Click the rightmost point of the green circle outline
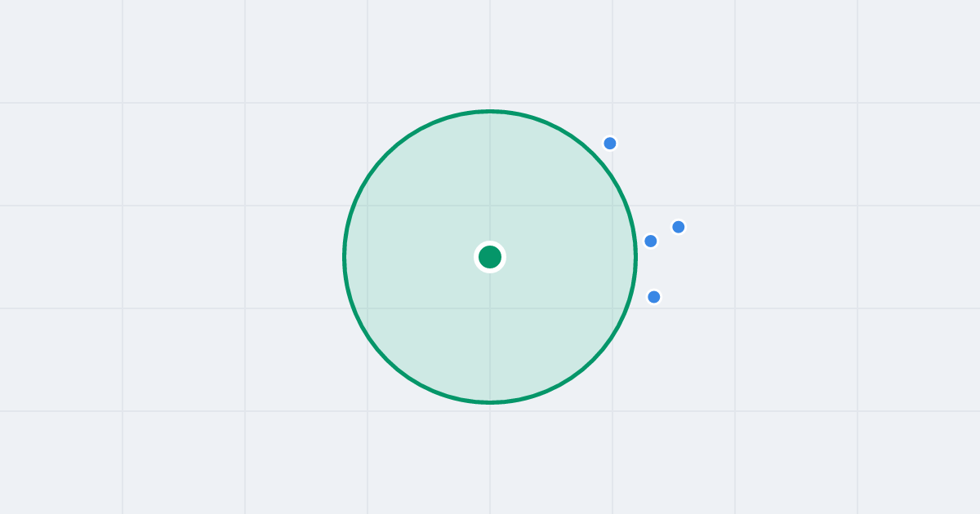This screenshot has height=514, width=980. [635, 257]
